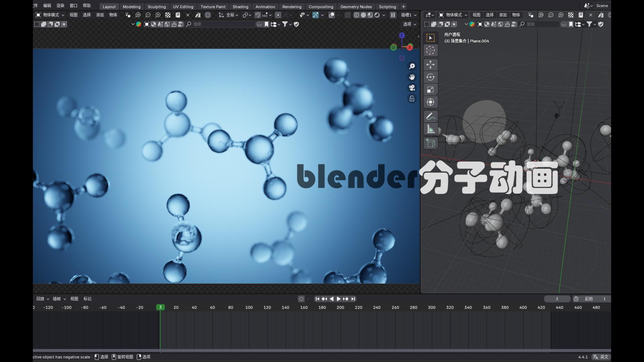
Task: Open 编辑 edit menu
Action: 47,6
